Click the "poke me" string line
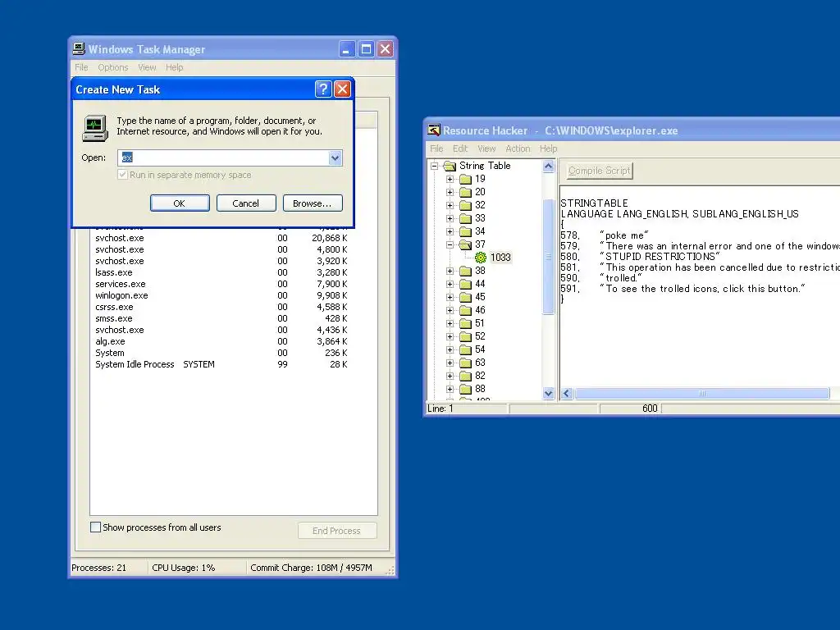 point(605,235)
